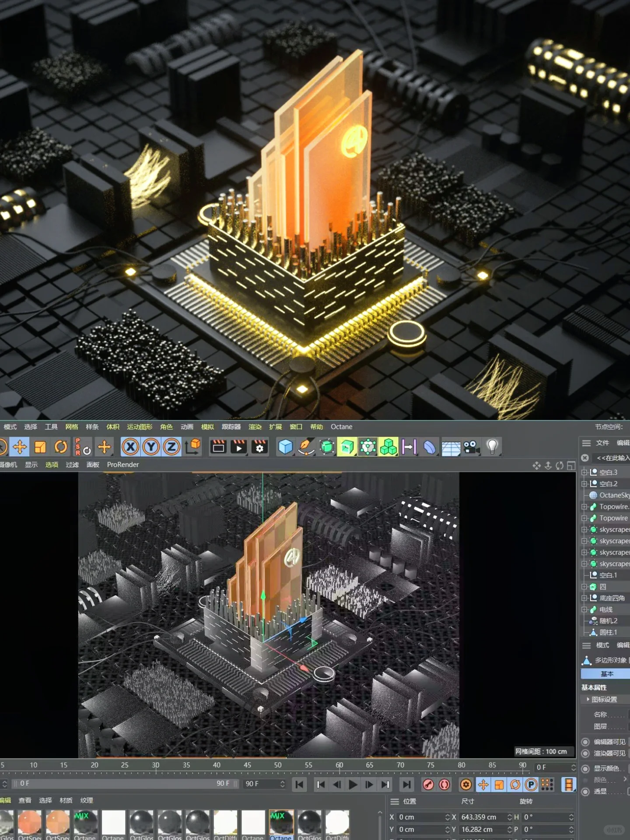Open the viewport 显示 menu
Viewport: 630px width, 840px height.
tap(31, 465)
